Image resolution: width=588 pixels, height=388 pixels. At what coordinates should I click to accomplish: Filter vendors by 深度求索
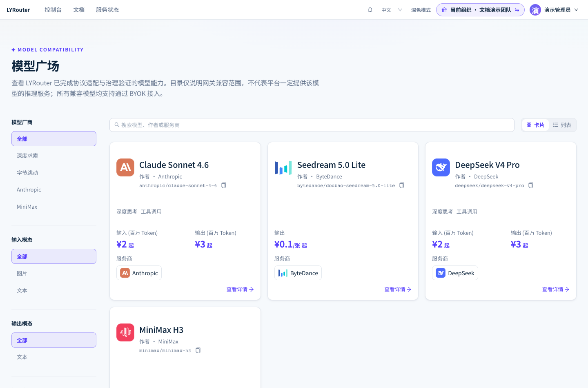point(54,156)
